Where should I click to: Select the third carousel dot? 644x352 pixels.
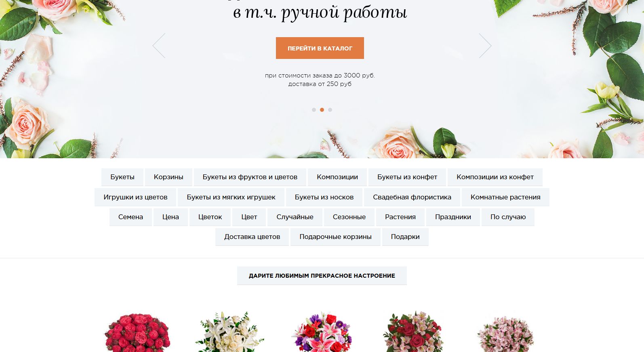click(x=330, y=110)
